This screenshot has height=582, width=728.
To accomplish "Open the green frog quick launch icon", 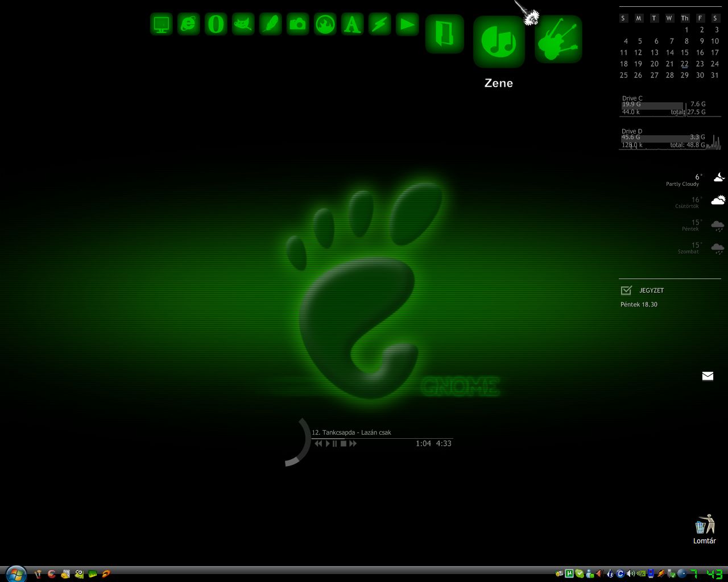I will tap(79, 574).
